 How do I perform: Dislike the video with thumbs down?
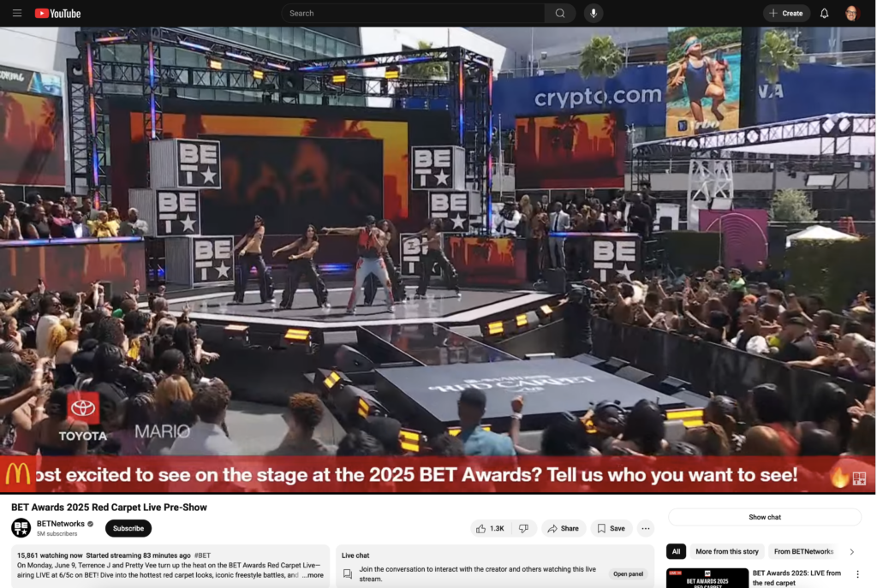[523, 528]
